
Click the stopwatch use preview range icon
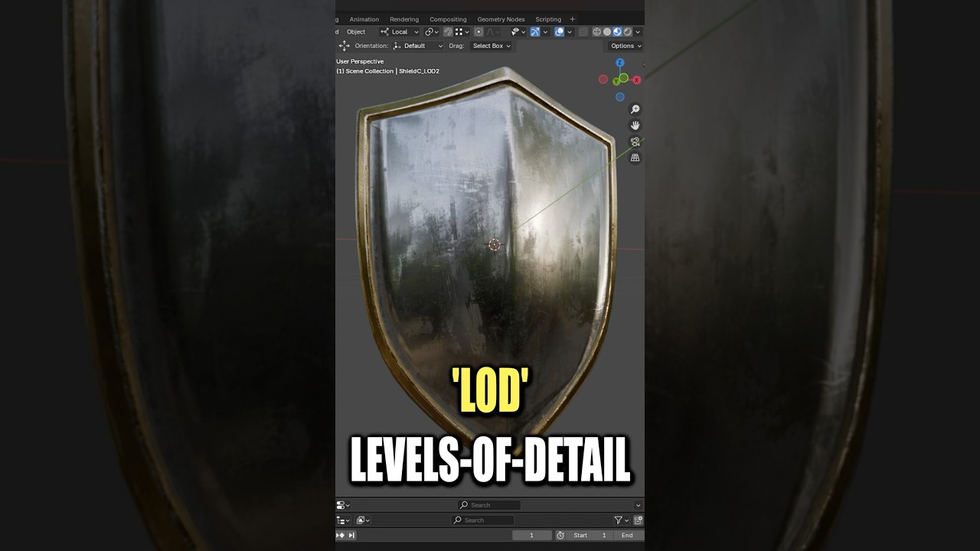pos(560,536)
